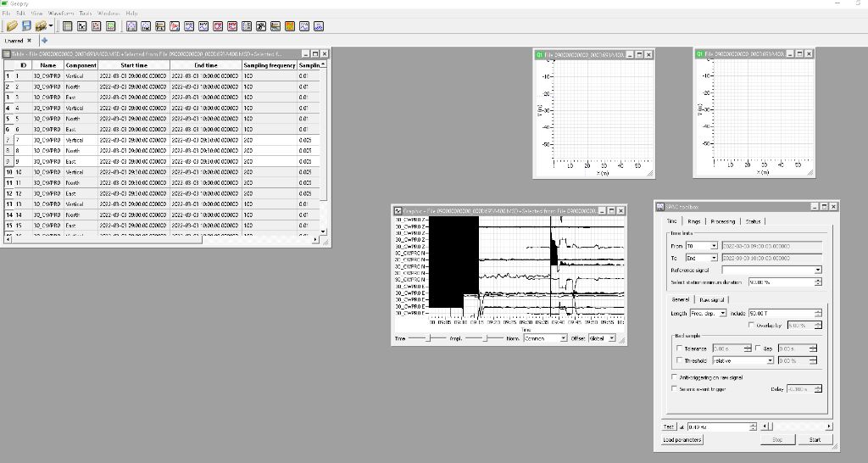Screen dimensions: 868x463
Task: Open the Waveform menu
Action: coord(61,14)
